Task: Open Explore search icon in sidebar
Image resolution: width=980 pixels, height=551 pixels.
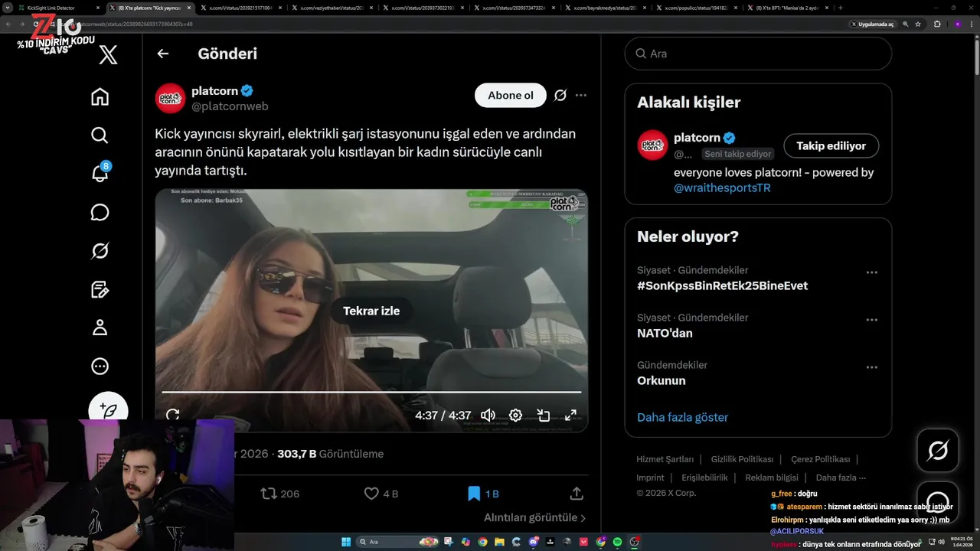Action: coord(100,135)
